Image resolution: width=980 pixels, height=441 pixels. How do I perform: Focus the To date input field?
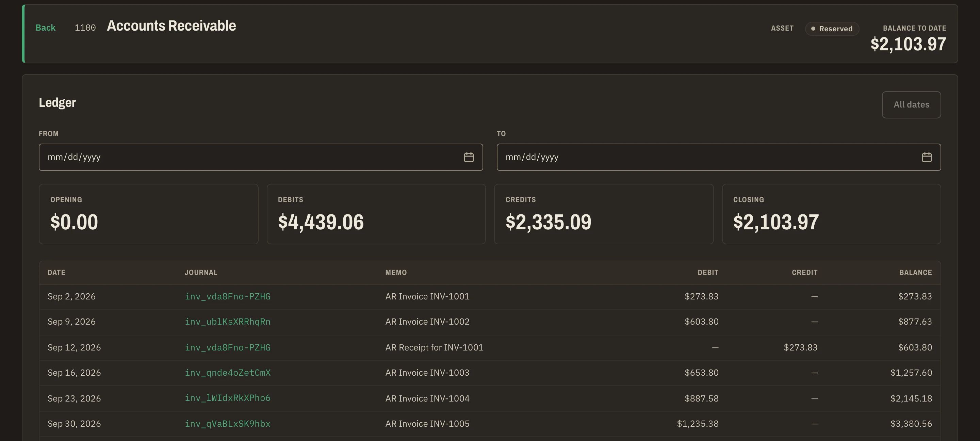tap(719, 157)
